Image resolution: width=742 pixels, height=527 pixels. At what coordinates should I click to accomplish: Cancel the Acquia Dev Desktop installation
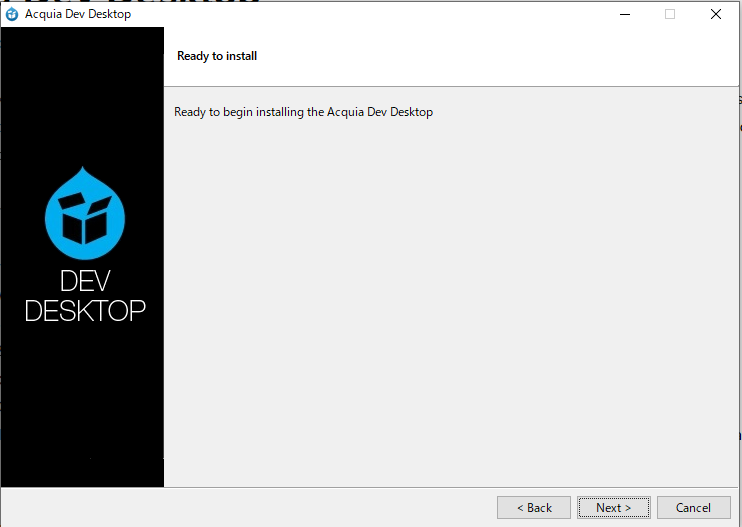693,508
